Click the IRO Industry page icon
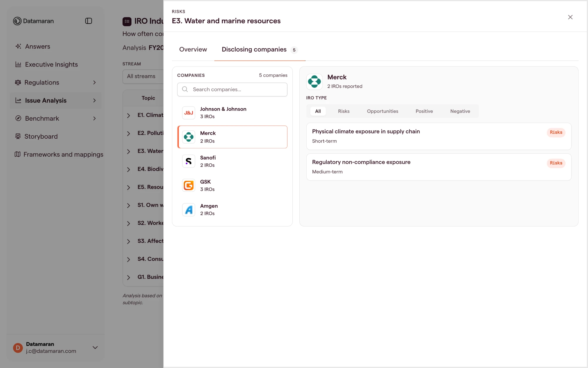This screenshot has width=588, height=368. (x=127, y=21)
